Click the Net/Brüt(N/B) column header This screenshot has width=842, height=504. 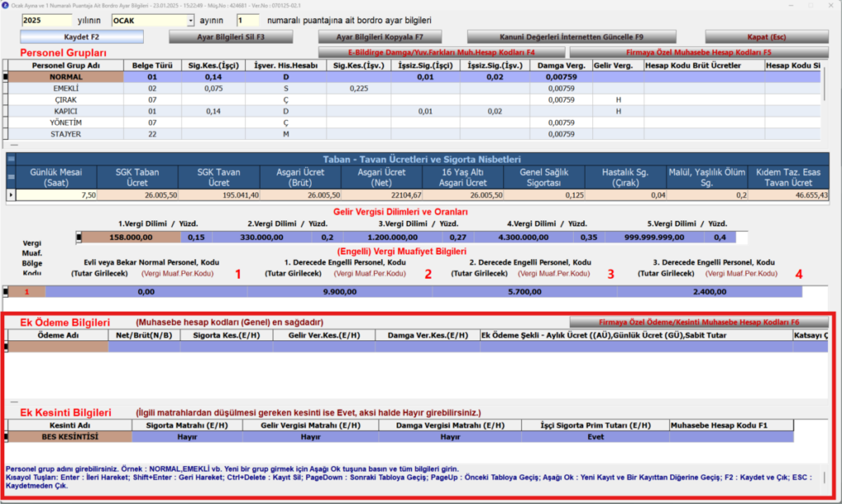pyautogui.click(x=144, y=335)
